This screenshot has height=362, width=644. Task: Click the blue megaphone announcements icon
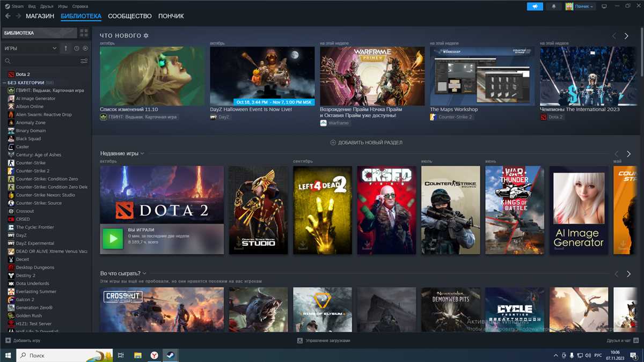click(535, 6)
